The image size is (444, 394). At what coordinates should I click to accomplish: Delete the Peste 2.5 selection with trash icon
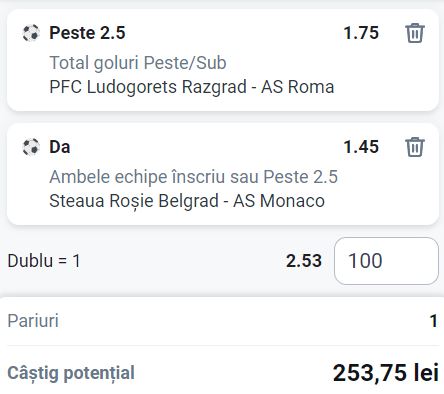click(415, 33)
